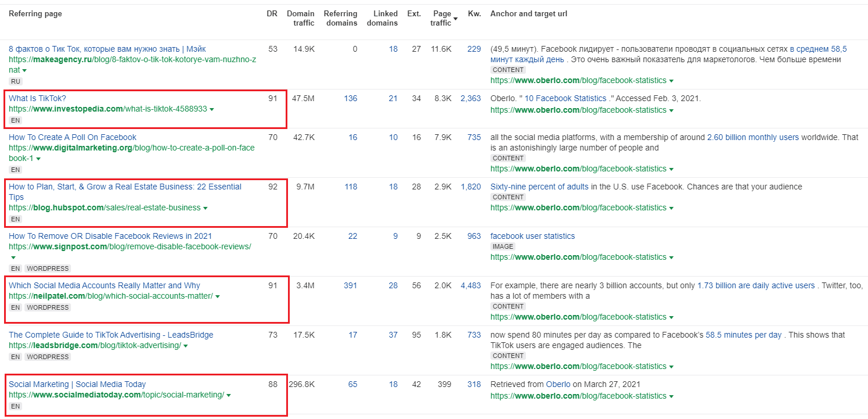Click anchor '10 Facebook Statistics'

click(565, 98)
